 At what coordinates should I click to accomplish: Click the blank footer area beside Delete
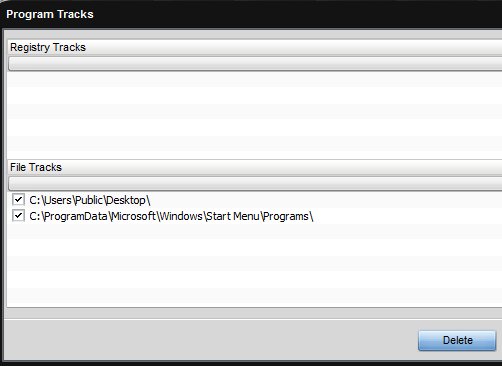click(210, 340)
